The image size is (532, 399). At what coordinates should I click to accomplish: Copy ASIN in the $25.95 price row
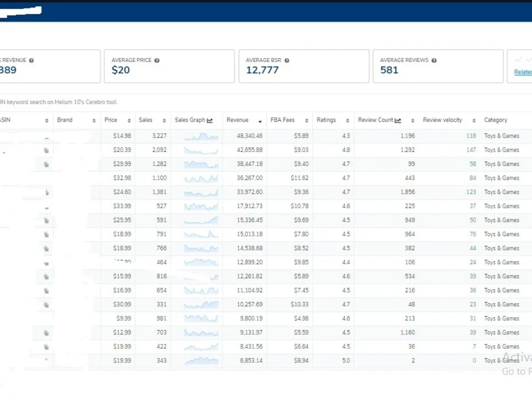click(x=46, y=221)
